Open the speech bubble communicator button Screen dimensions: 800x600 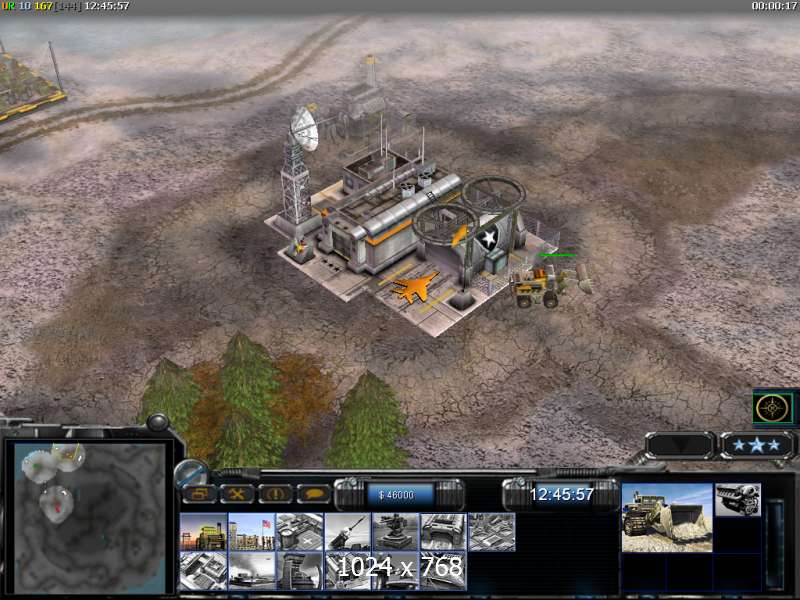(x=314, y=494)
